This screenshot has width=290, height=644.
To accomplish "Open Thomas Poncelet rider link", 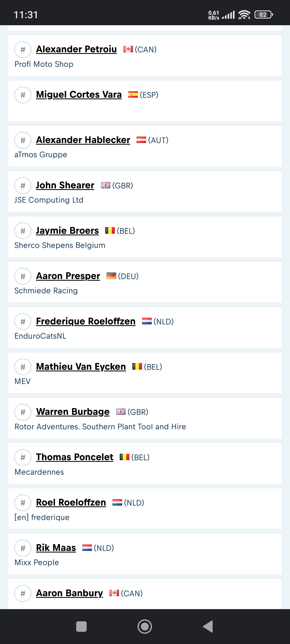I will (75, 457).
